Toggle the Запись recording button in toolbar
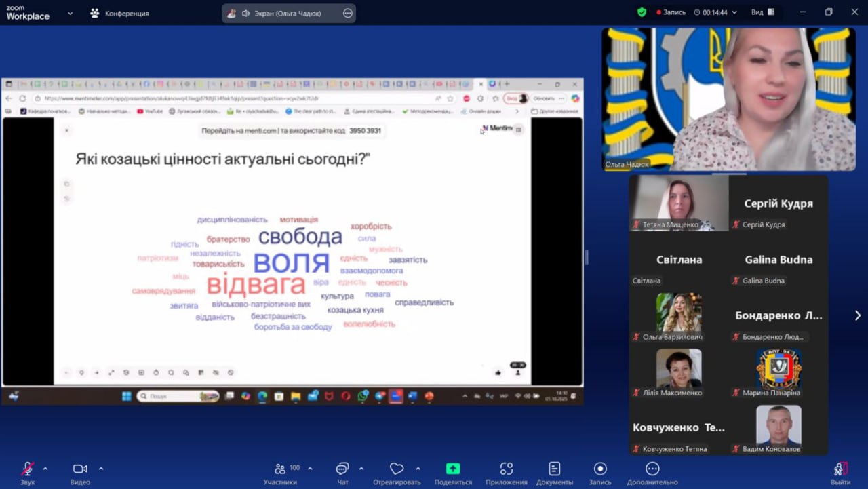Image resolution: width=868 pixels, height=489 pixels. pyautogui.click(x=599, y=469)
